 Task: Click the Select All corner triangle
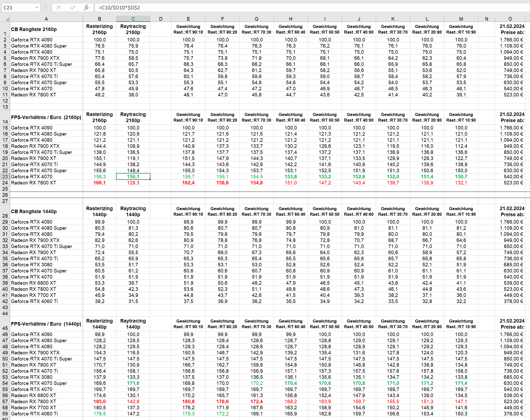tap(7, 19)
